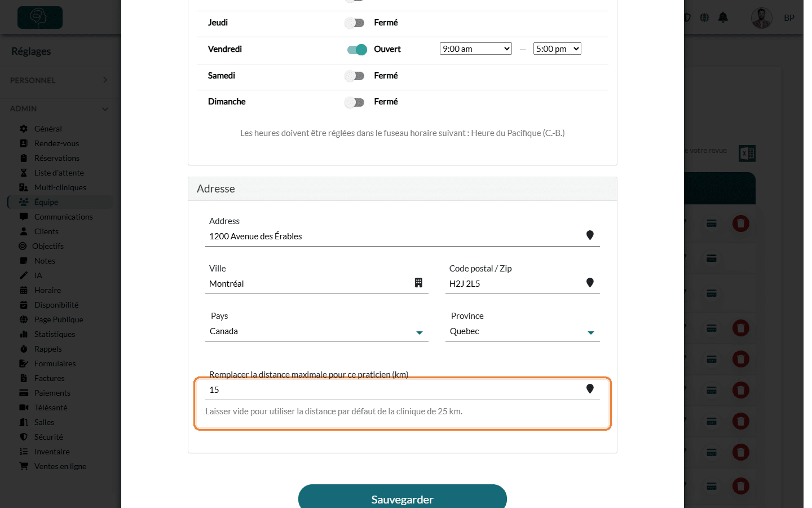Expand the Province dropdown showing Quebec
Screen dimensions: 812x508
[x=523, y=331]
